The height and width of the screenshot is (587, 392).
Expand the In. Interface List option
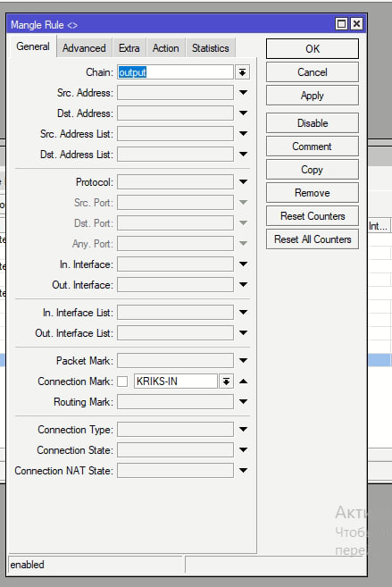[x=243, y=312]
